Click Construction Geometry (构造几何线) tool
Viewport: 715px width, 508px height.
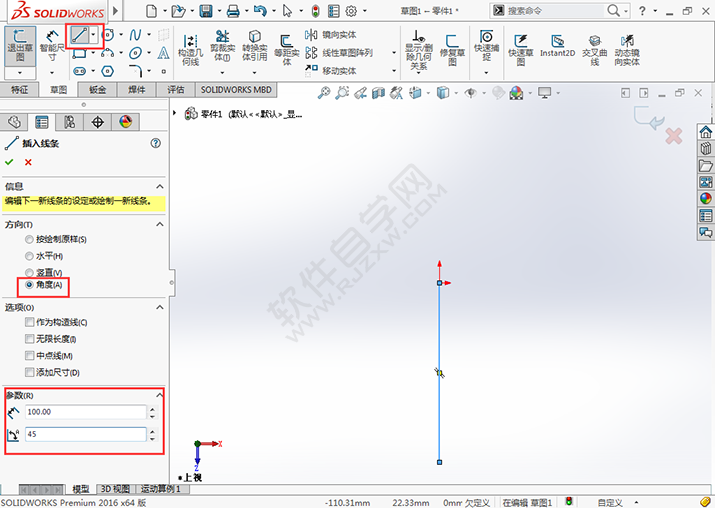click(190, 50)
